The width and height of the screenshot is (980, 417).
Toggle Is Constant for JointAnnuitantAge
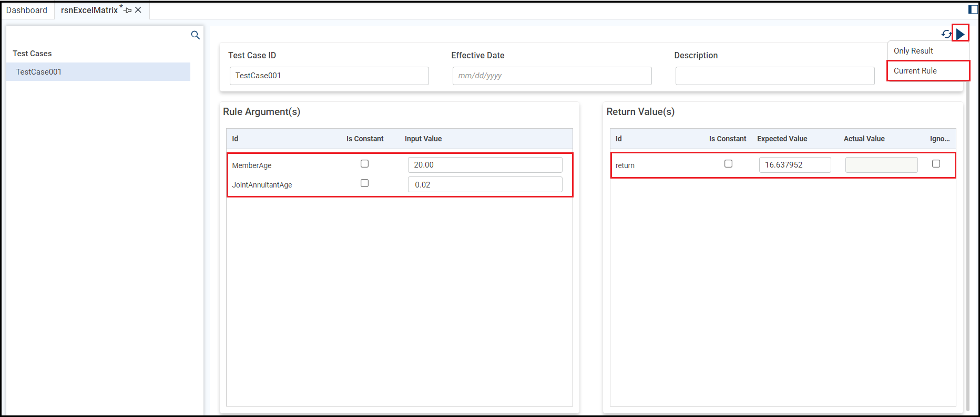(364, 183)
